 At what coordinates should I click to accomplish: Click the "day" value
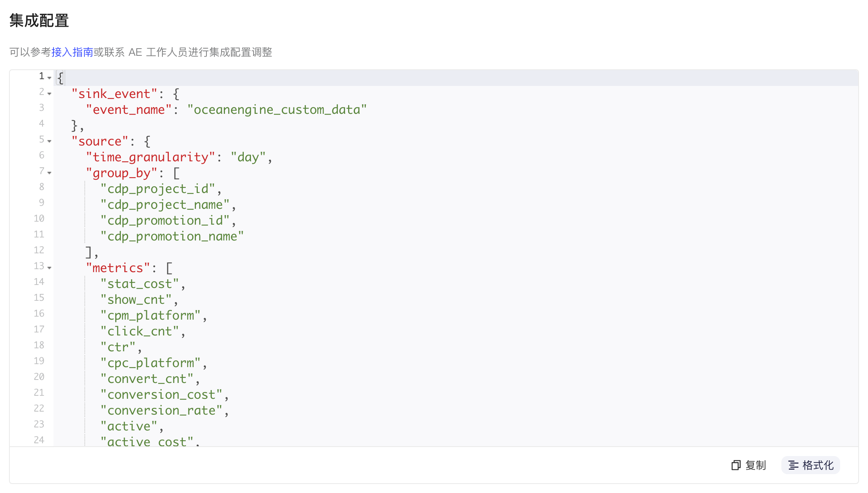pyautogui.click(x=248, y=157)
